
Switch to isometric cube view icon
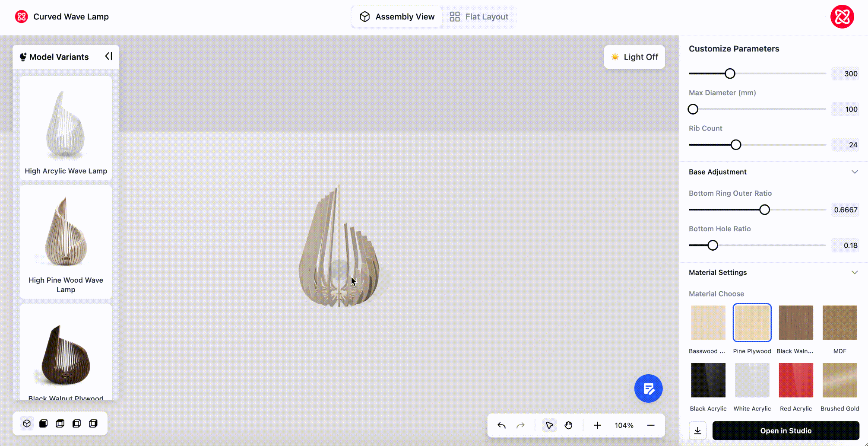[x=27, y=424]
